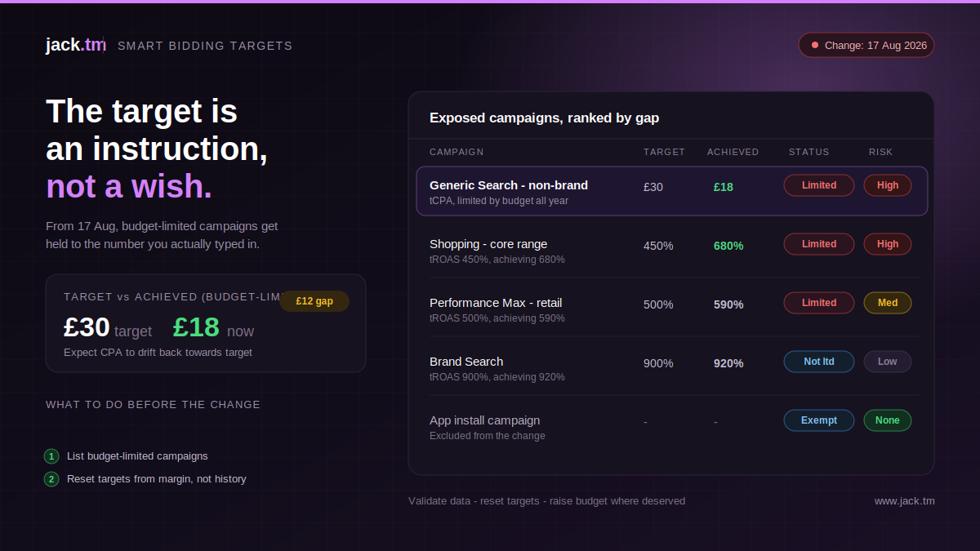The height and width of the screenshot is (551, 980).
Task: Click the 590% achieved value
Action: (728, 304)
